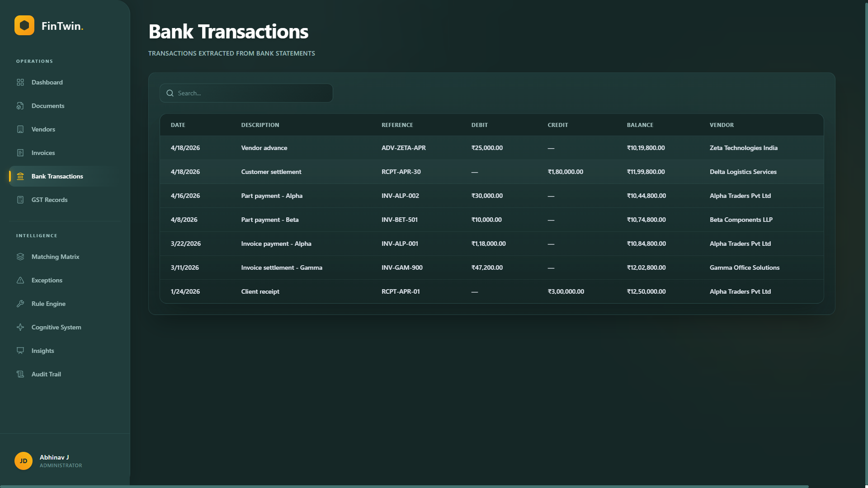
Task: Select the Vendor advance transaction row
Action: pyautogui.click(x=264, y=148)
